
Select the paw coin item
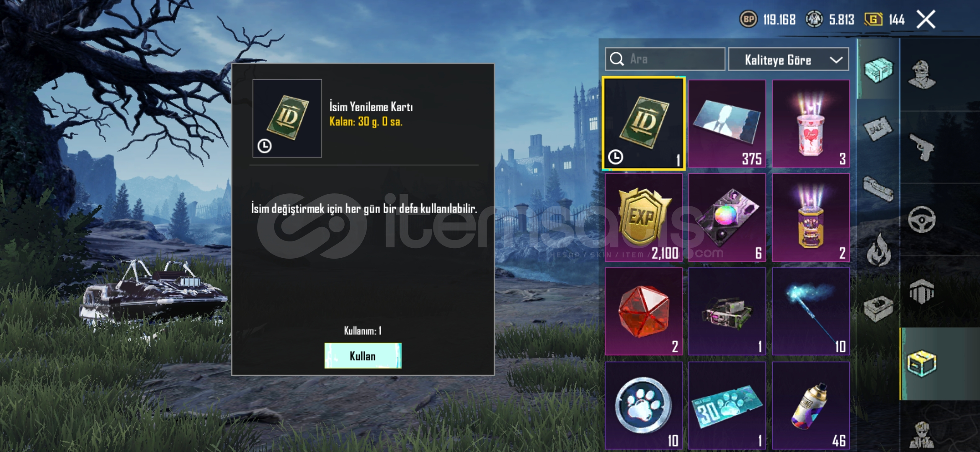(644, 405)
